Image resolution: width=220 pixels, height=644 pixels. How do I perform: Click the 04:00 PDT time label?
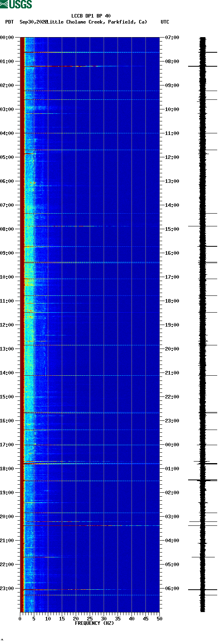(x=7, y=133)
